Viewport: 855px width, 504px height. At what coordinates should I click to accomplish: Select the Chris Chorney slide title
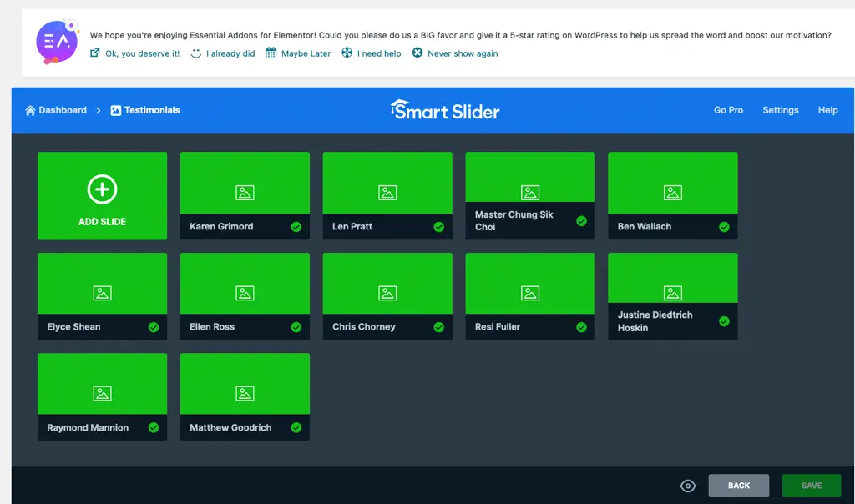[x=364, y=327]
